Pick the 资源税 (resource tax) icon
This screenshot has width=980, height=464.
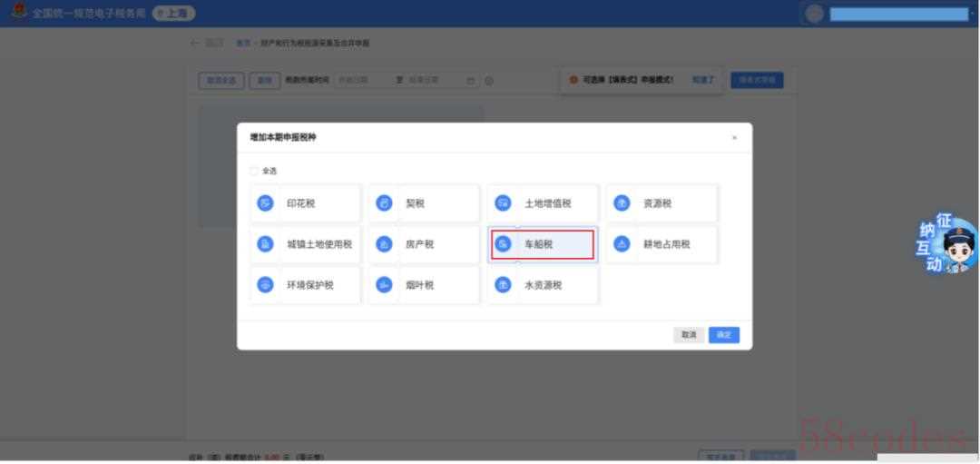click(622, 203)
